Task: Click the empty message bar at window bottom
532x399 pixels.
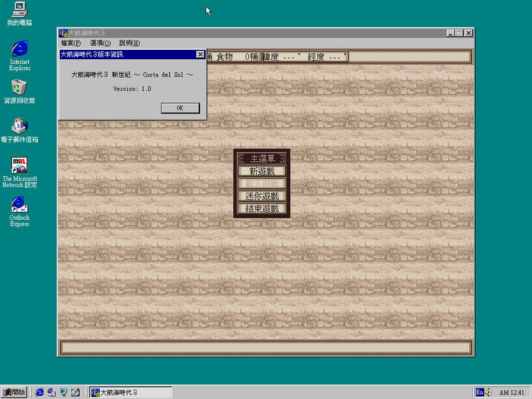Action: 266,347
